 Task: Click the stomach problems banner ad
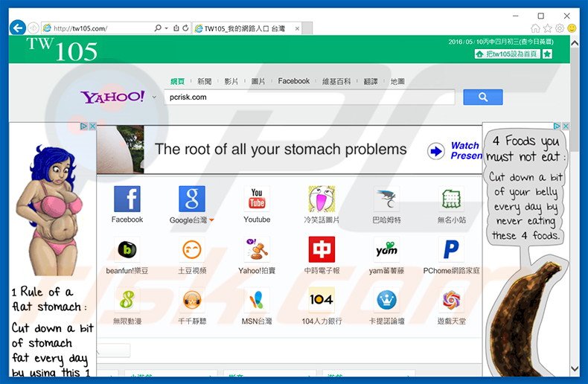tap(289, 150)
